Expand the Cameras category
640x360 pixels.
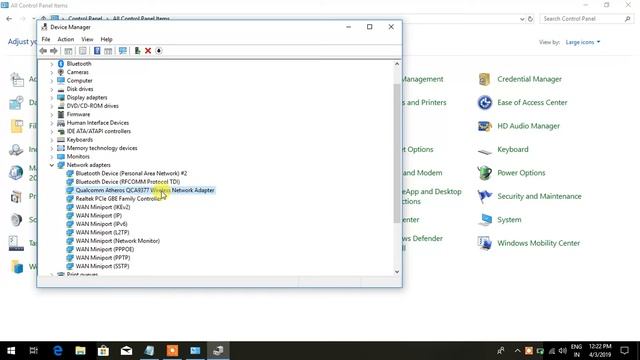click(52, 72)
